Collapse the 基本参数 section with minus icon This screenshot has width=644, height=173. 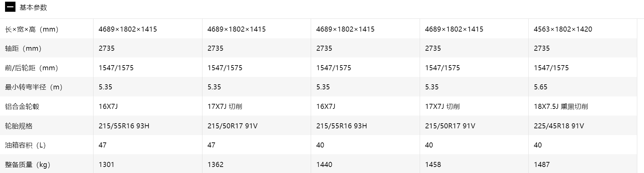(x=10, y=7)
